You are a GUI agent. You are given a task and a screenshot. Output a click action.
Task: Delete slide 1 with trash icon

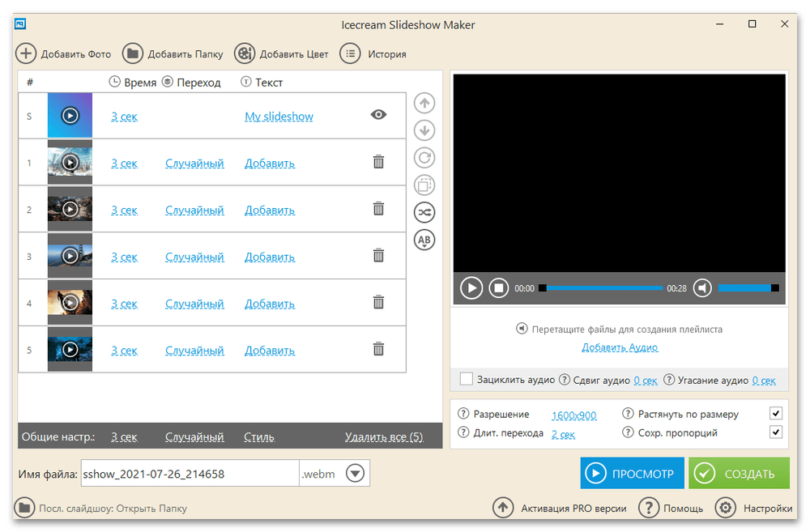tap(378, 163)
